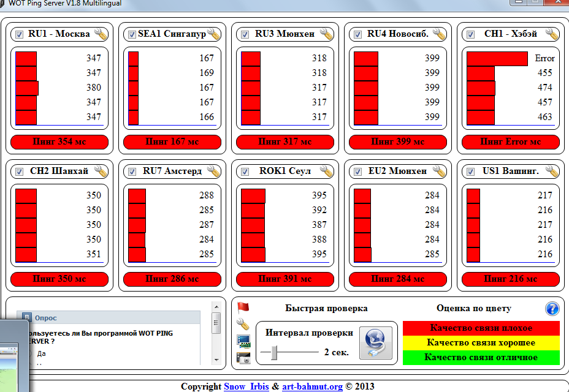Click the blue question mark help icon

(x=552, y=309)
